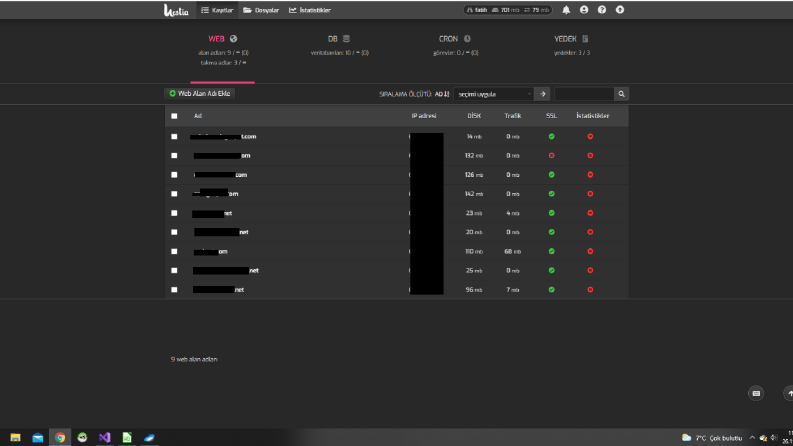793x446 pixels.
Task: Open the 'AD' sort order selector
Action: (442, 94)
